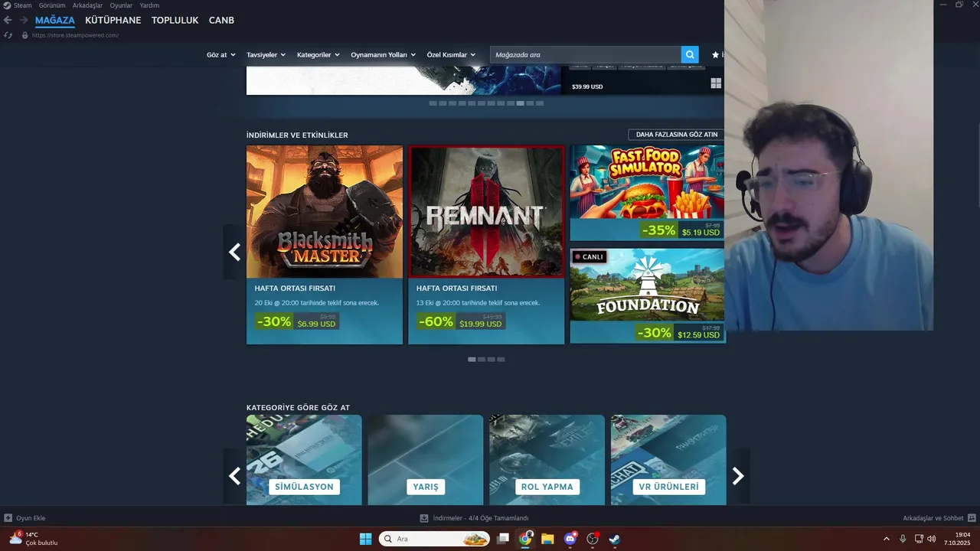Viewport: 980px width, 551px height.
Task: Open Task View in the taskbar
Action: pyautogui.click(x=503, y=539)
